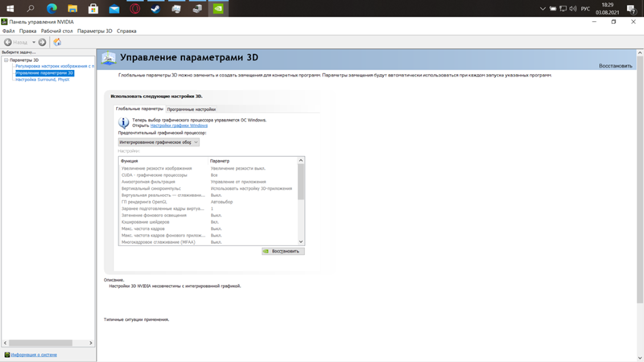Viewport: 644px width, 362px height.
Task: Collapse the Параметры 3D tree node
Action: (6, 60)
